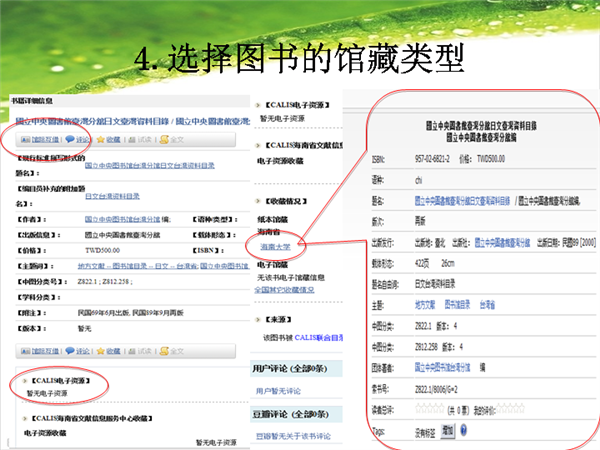The width and height of the screenshot is (600, 450).
Task: Click the ISBN value 957-02-6821-2
Action: [432, 159]
